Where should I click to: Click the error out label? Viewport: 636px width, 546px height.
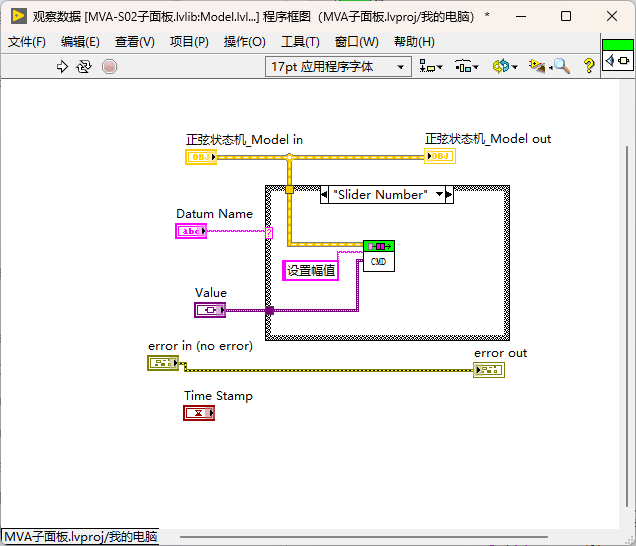click(x=501, y=353)
